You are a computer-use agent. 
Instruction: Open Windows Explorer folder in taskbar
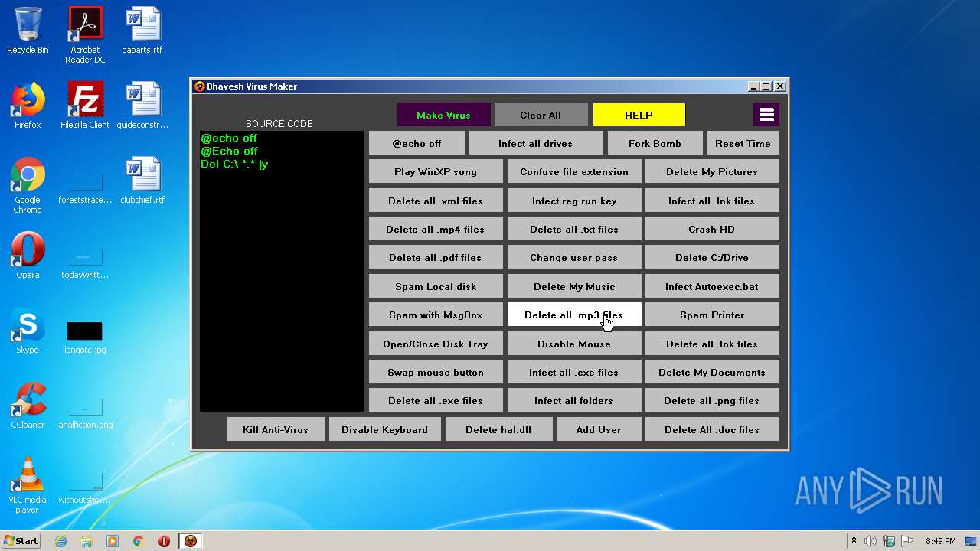(x=87, y=541)
